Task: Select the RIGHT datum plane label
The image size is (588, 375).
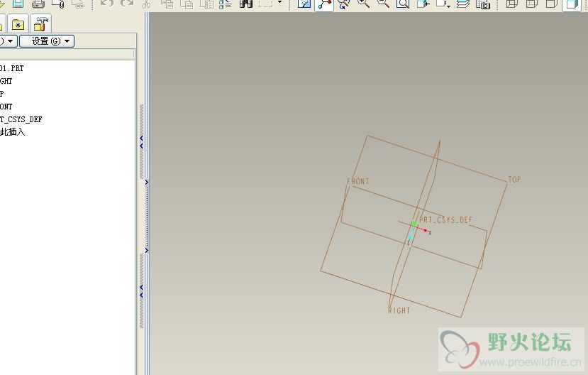Action: 399,311
